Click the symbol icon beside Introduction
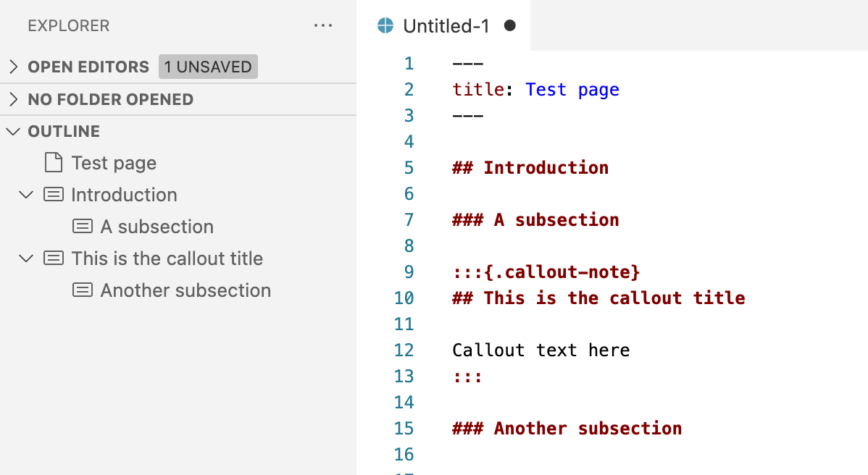The width and height of the screenshot is (868, 475). tap(53, 194)
